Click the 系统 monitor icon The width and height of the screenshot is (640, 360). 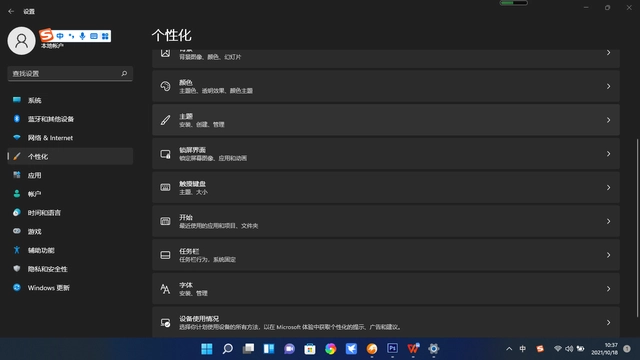point(17,100)
